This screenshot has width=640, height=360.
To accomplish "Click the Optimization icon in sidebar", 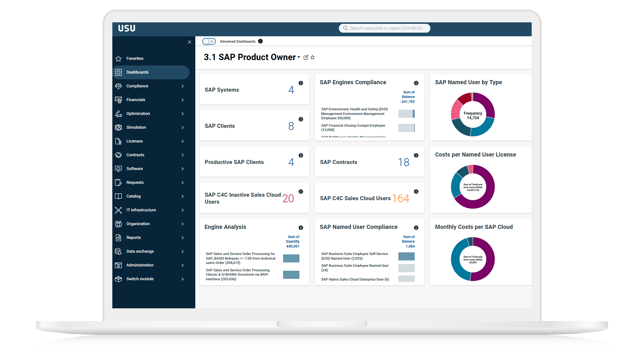I will pos(118,114).
